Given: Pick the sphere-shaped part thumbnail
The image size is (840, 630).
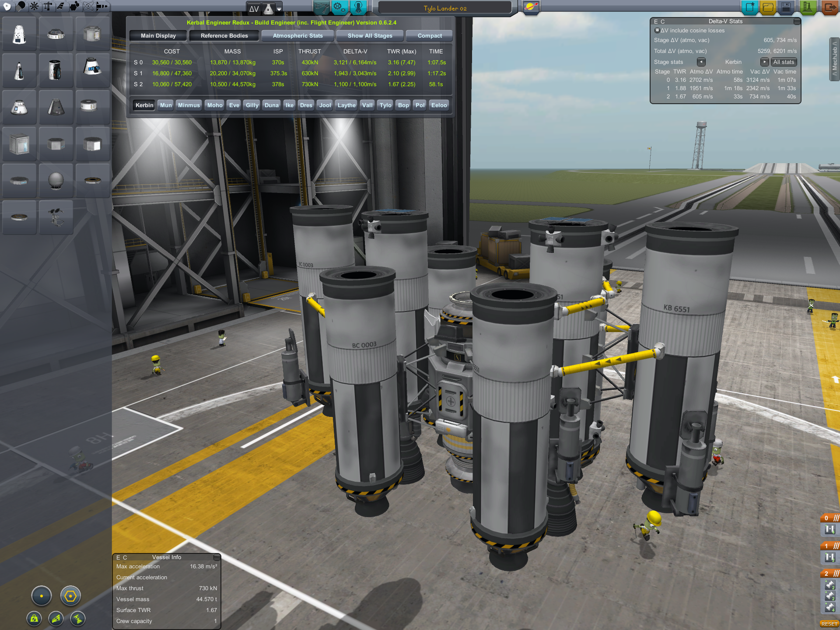Looking at the screenshot, I should pos(56,181).
